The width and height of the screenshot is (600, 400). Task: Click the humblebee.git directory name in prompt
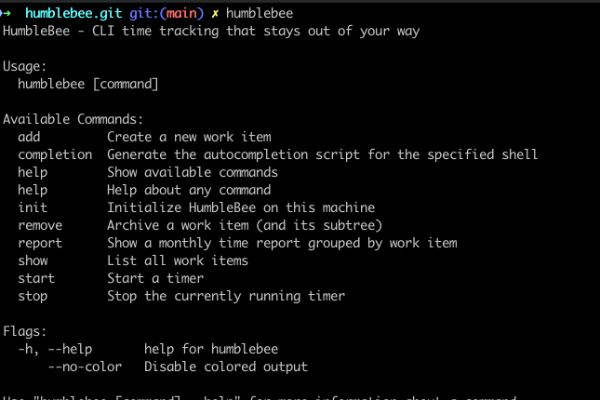[x=68, y=12]
